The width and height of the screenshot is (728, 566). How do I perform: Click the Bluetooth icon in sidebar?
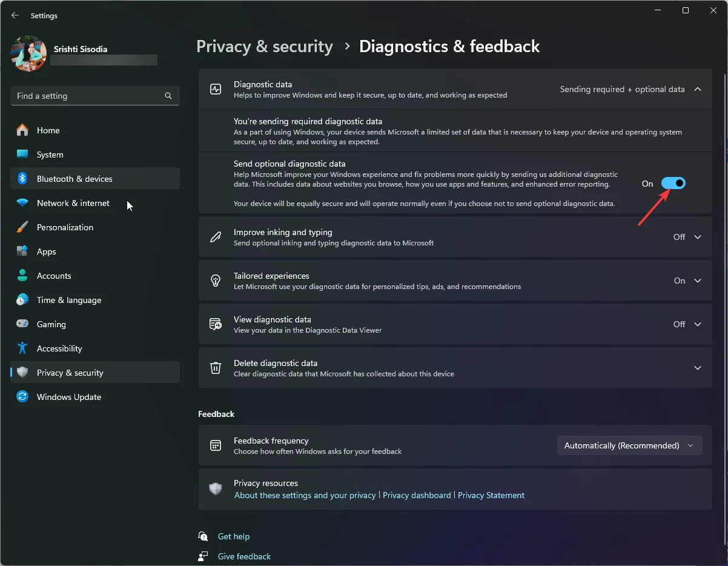coord(22,179)
